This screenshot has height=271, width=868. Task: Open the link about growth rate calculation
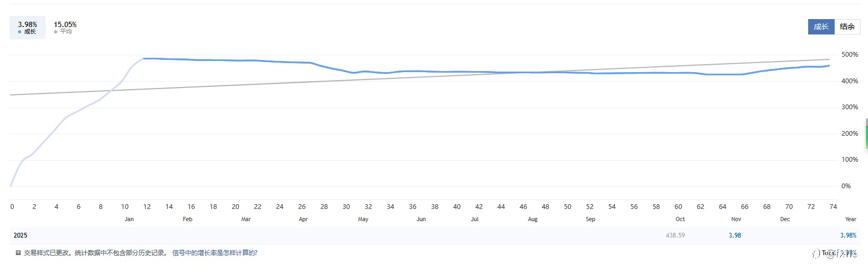click(214, 253)
